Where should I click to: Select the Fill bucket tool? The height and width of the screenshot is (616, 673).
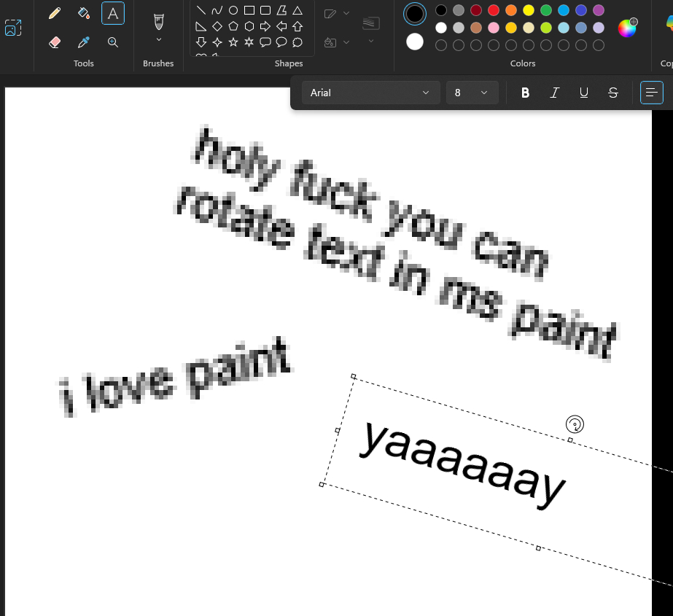83,13
